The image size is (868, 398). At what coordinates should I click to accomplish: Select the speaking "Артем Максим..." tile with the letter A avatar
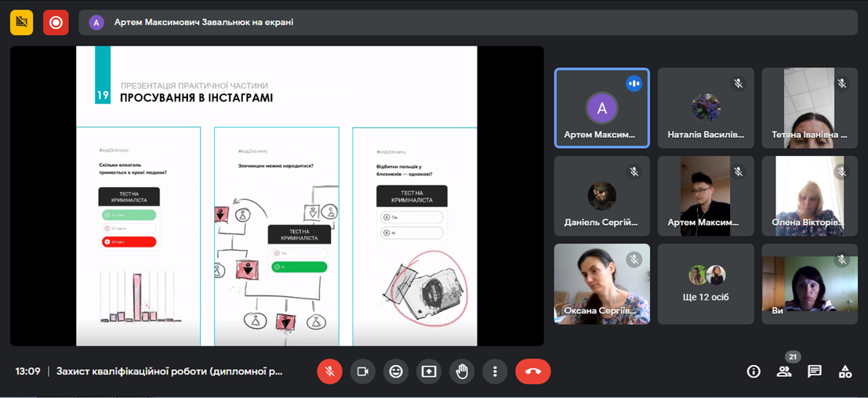click(x=601, y=108)
